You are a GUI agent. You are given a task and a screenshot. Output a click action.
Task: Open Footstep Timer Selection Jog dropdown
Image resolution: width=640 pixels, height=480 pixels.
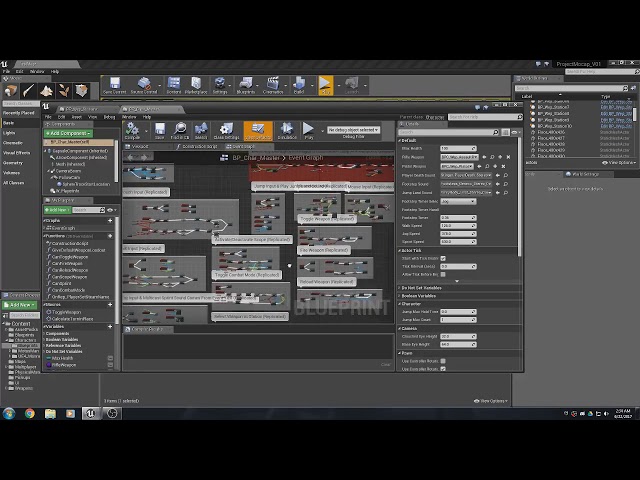(x=458, y=201)
